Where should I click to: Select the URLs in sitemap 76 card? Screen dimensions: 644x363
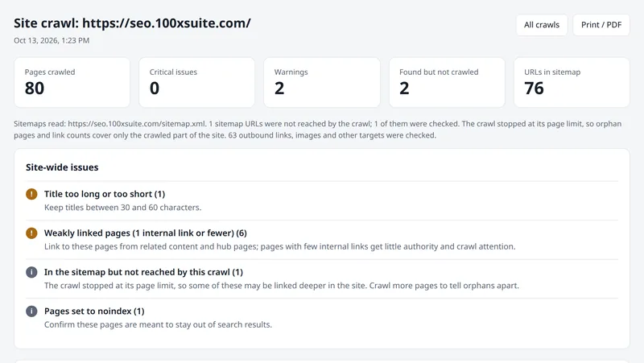pos(572,82)
